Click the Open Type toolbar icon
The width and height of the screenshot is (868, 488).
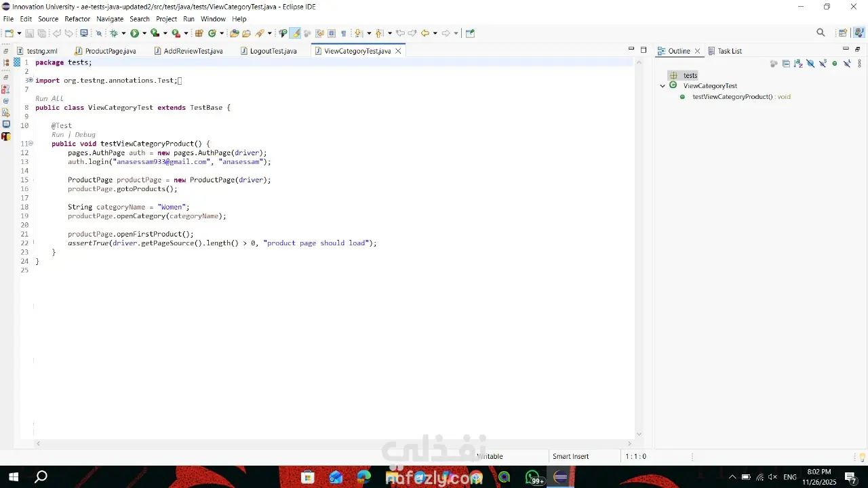pos(235,33)
